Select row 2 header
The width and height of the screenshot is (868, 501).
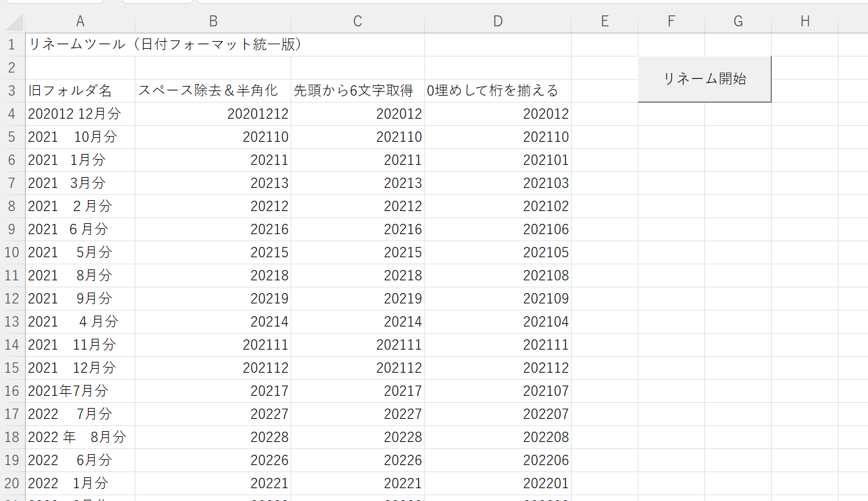(x=12, y=68)
